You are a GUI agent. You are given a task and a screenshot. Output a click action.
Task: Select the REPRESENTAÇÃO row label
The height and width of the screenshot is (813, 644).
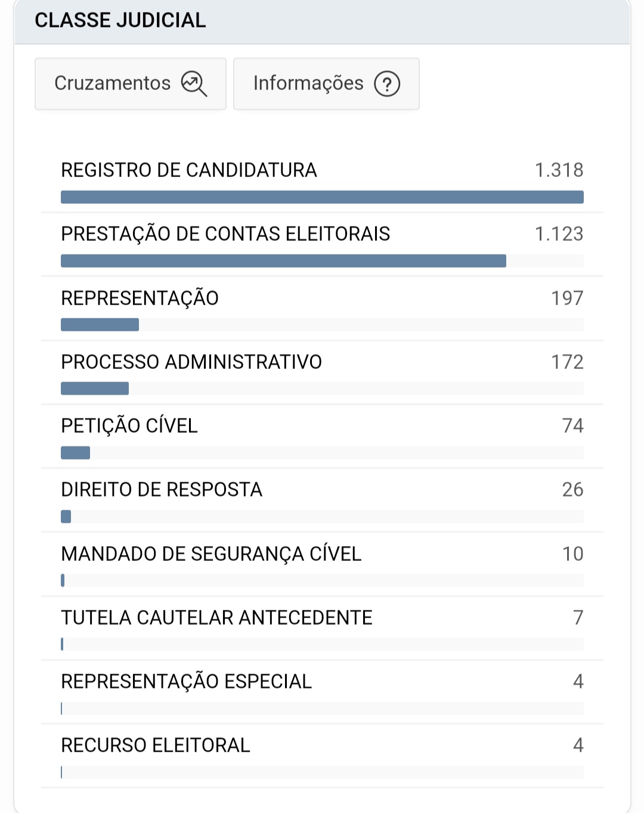pos(140,298)
